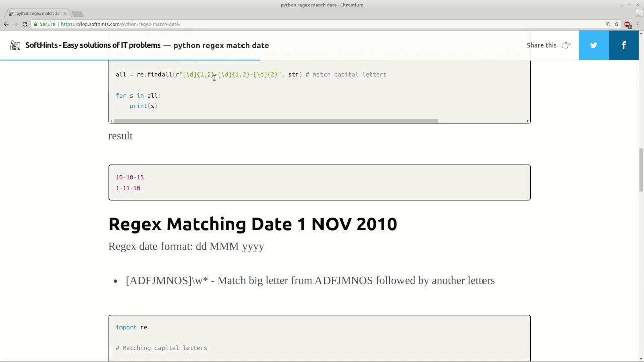Close the python regex match date tab
The image size is (644, 362).
pos(65,13)
